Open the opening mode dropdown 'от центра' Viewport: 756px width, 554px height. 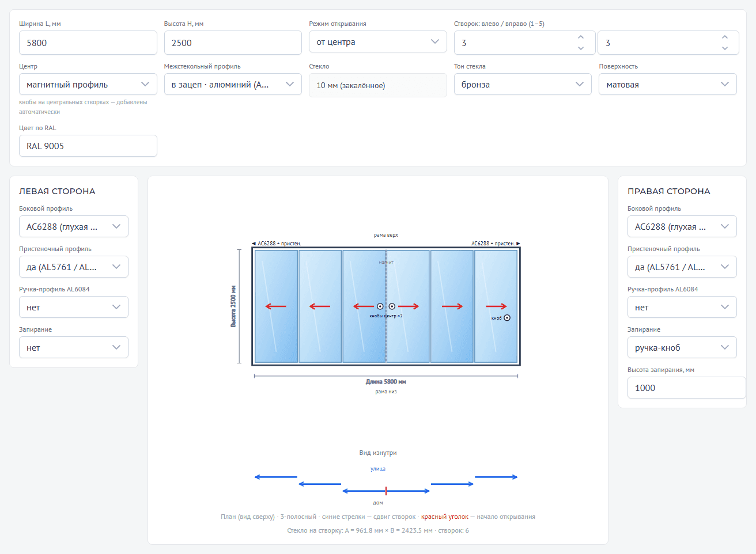377,41
